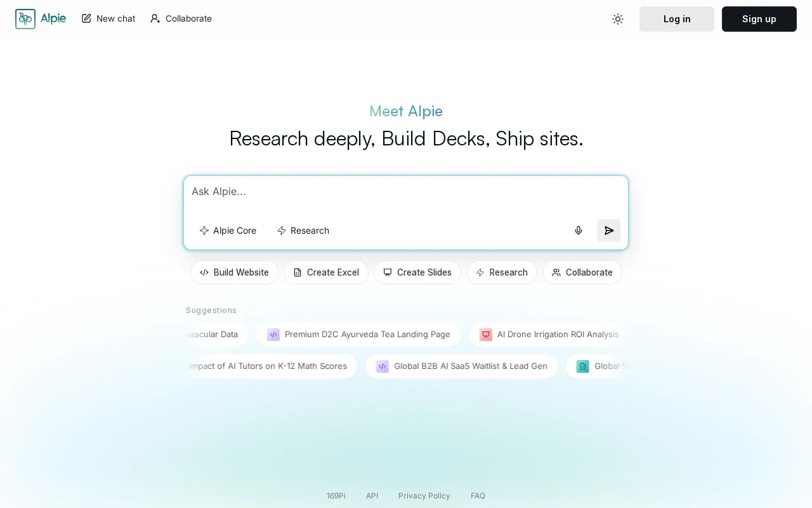
Task: Open the Collaborate link in header
Action: [x=181, y=18]
